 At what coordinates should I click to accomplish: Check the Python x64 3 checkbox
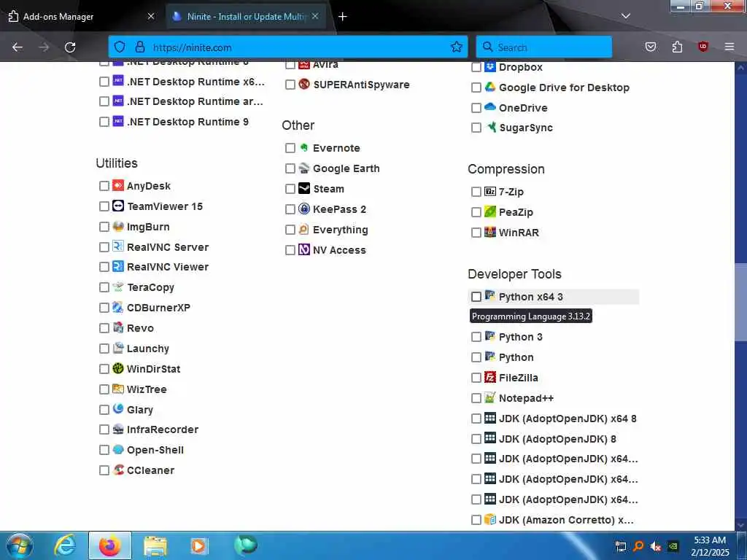pos(476,297)
